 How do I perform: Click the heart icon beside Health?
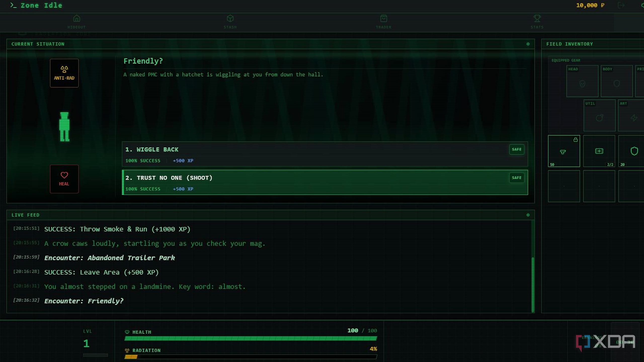pos(127,332)
